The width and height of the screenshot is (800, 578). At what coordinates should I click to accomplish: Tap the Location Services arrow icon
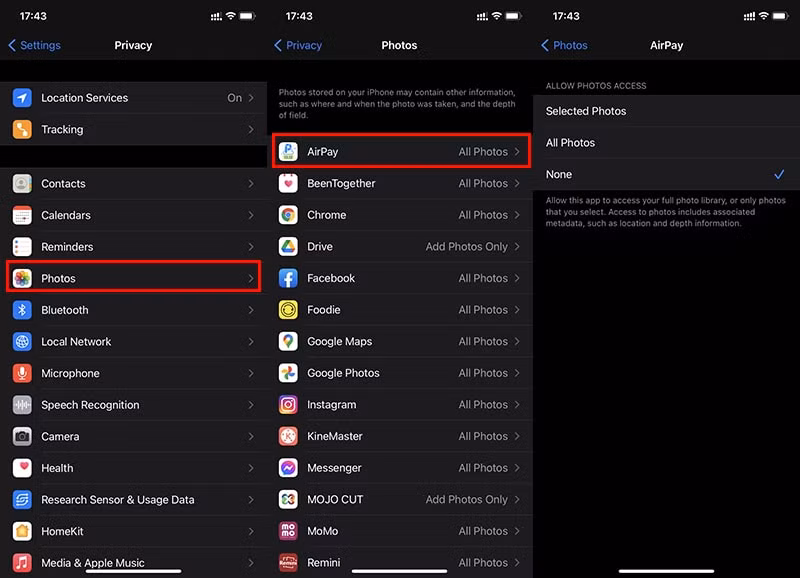coord(22,98)
